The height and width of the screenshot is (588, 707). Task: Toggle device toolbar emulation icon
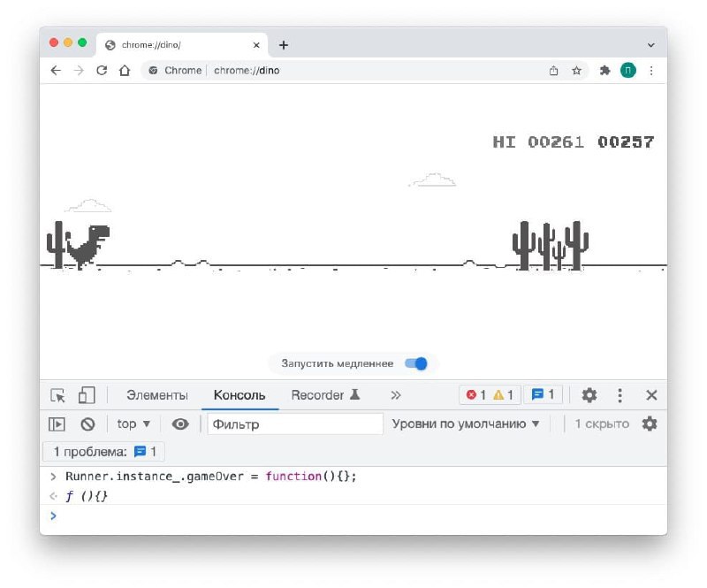click(87, 395)
